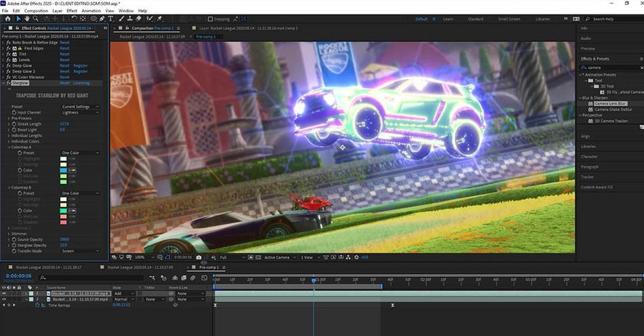Collapse the Colormap B group
The image size is (644, 336).
(9, 187)
